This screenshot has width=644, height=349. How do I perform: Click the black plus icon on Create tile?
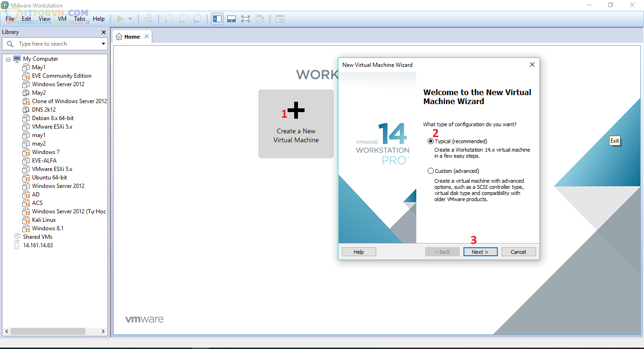click(x=296, y=110)
